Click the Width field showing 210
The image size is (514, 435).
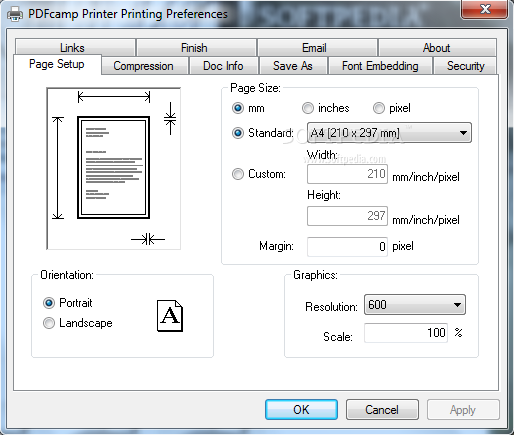coord(347,174)
